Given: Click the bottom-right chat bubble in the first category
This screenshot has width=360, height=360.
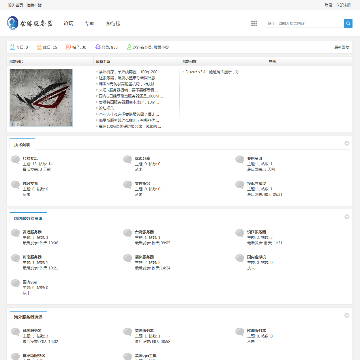Looking at the screenshot, I should coord(239,185).
